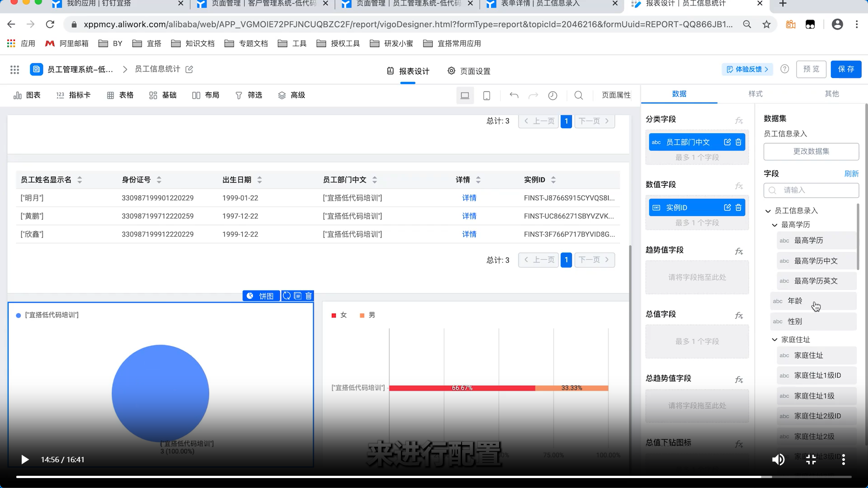Click the 更改数据集 button

[811, 151]
